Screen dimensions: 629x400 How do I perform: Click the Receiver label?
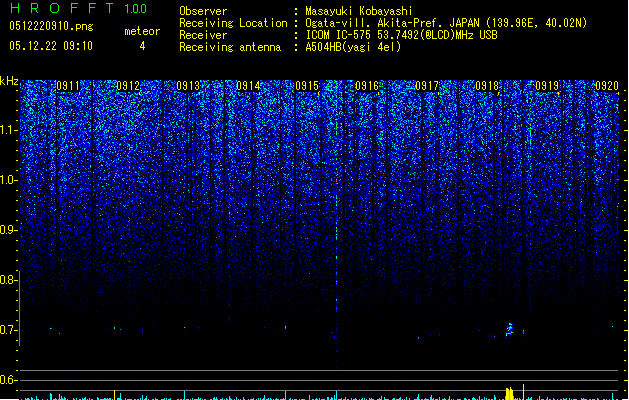pos(203,35)
